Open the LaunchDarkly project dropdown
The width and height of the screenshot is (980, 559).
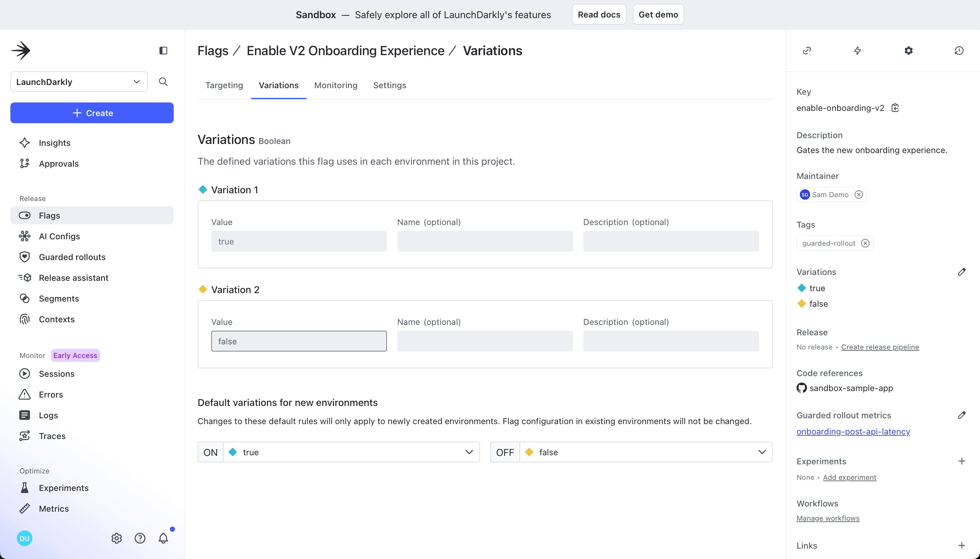tap(79, 82)
